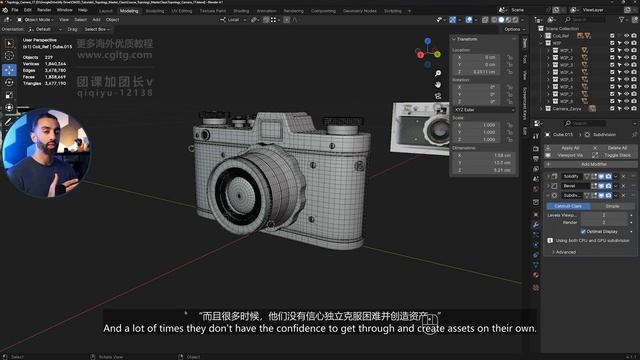The height and width of the screenshot is (360, 640).
Task: Open the viewport Add menu
Action: 96,20
